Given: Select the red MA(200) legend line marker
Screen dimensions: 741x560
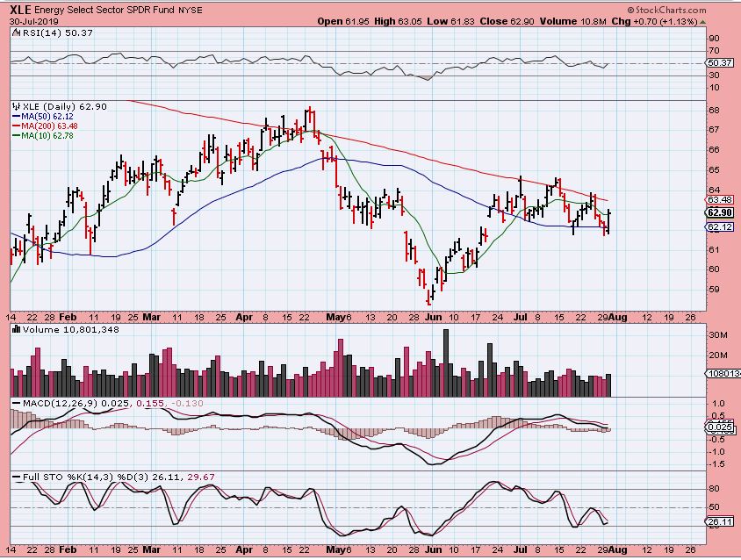Looking at the screenshot, I should pos(17,126).
